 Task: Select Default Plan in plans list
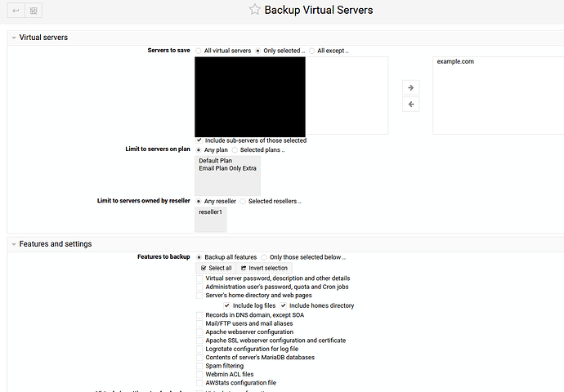pyautogui.click(x=216, y=161)
